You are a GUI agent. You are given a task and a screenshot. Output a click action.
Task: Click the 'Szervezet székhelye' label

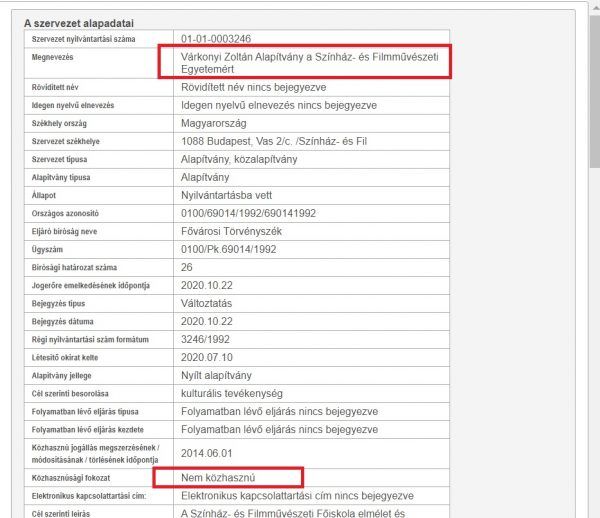(x=65, y=141)
